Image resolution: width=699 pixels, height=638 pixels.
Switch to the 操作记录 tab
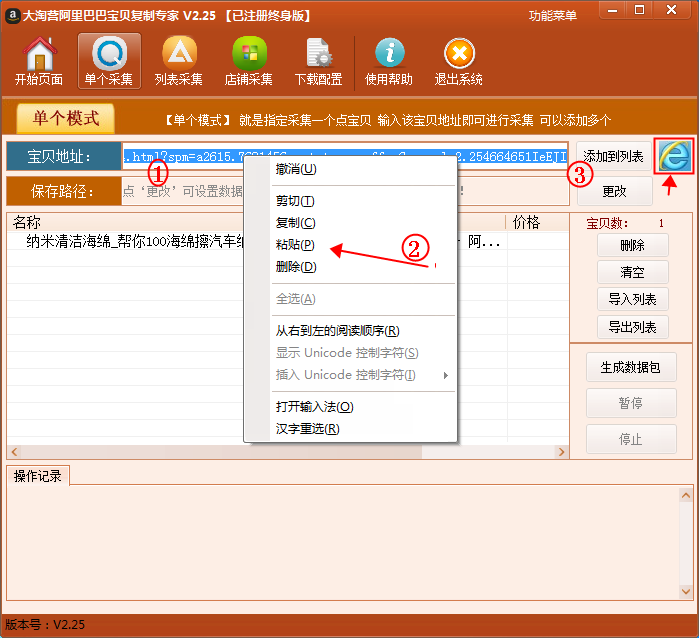[38, 476]
